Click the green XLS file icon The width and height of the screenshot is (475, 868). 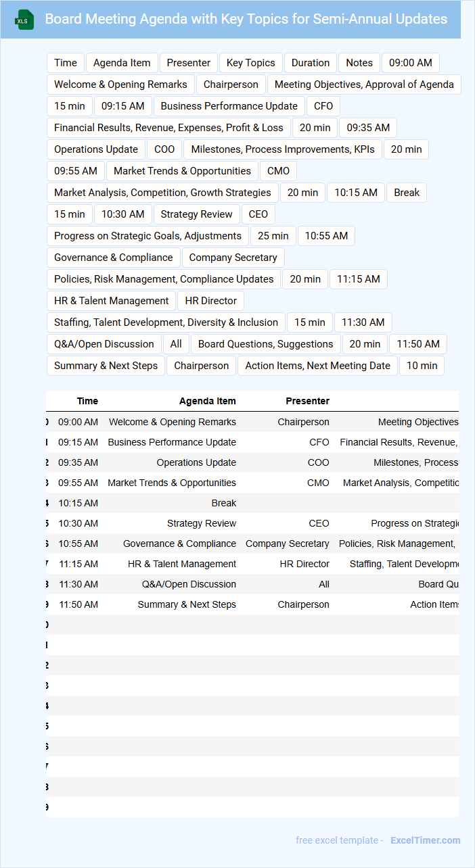pos(24,20)
